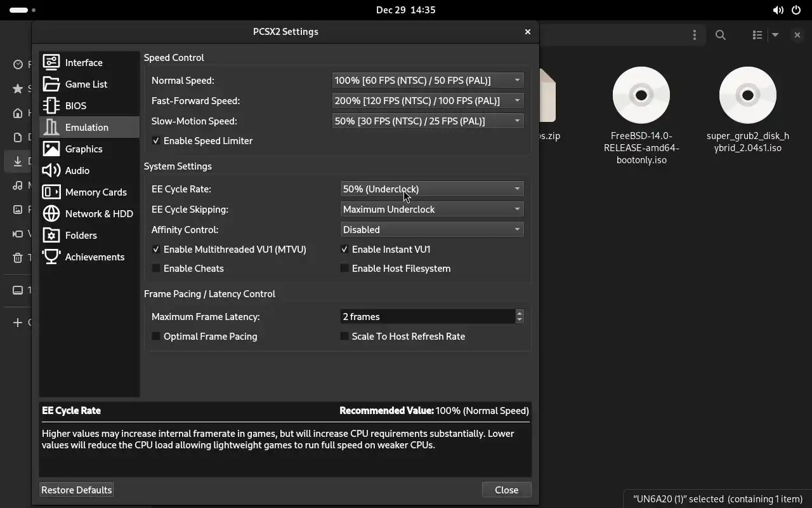The width and height of the screenshot is (812, 508).
Task: Open the Slow-Motion Speed dropdown
Action: point(428,121)
